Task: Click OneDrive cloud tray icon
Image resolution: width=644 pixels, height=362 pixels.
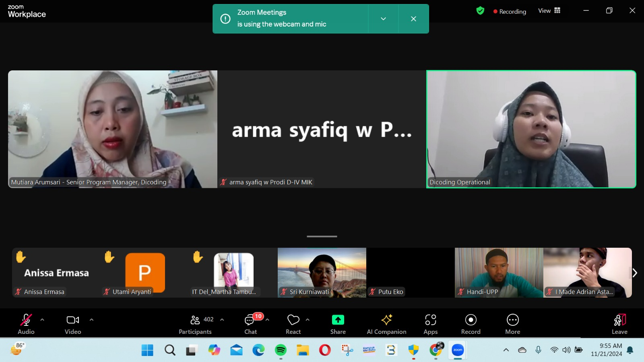Action: tap(522, 350)
